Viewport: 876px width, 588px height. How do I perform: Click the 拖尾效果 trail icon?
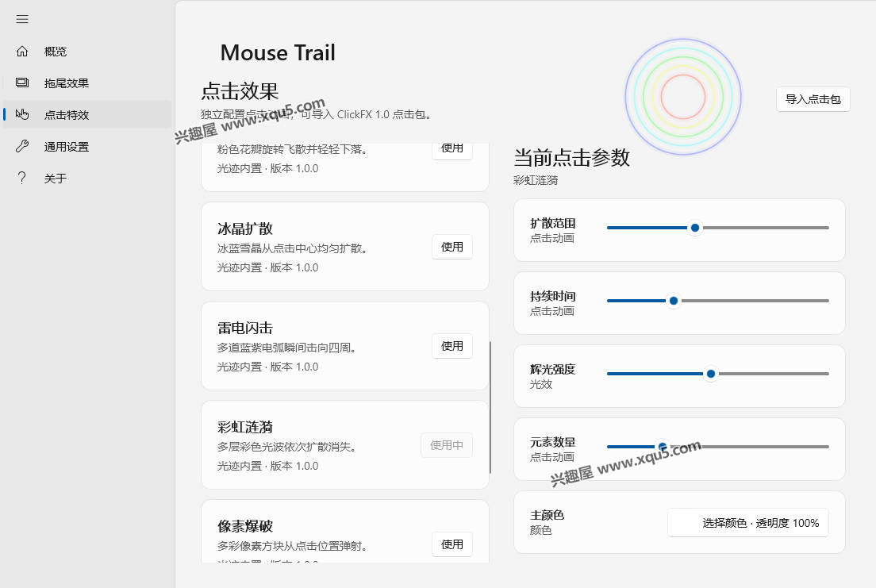(x=22, y=83)
